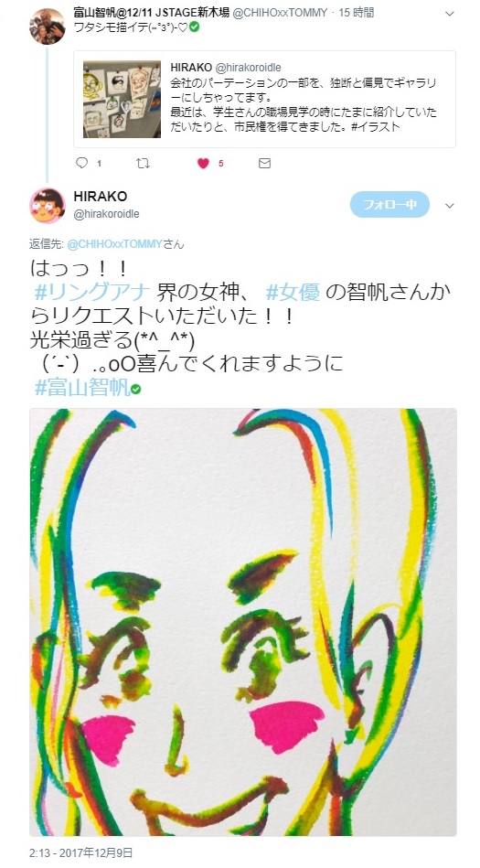Toggle the pink heart like icon
Screen dimensions: 480x868
point(203,164)
